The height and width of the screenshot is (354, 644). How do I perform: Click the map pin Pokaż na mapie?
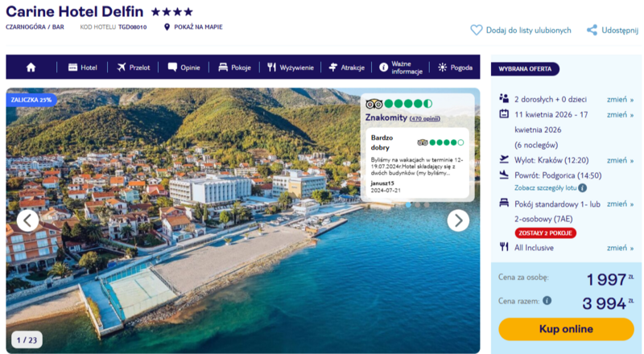click(167, 27)
